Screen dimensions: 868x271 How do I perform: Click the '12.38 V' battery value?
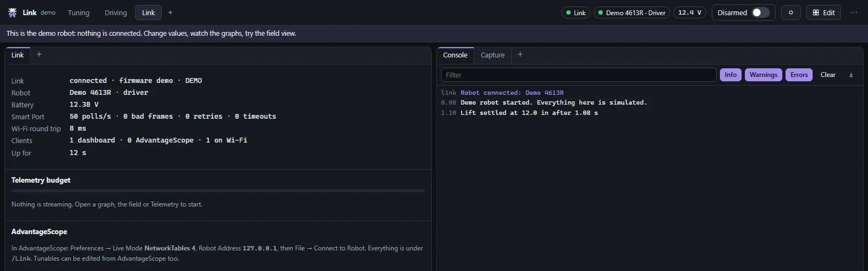click(x=84, y=105)
